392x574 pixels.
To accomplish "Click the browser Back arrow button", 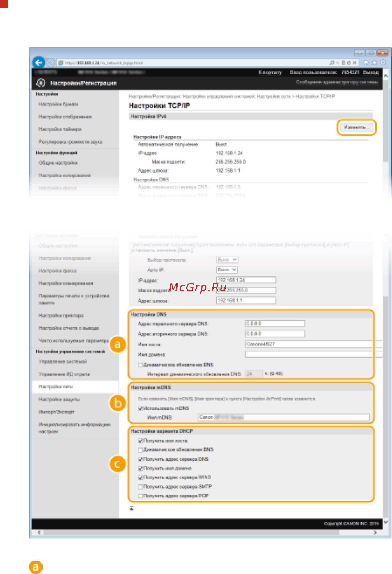I will pos(38,62).
